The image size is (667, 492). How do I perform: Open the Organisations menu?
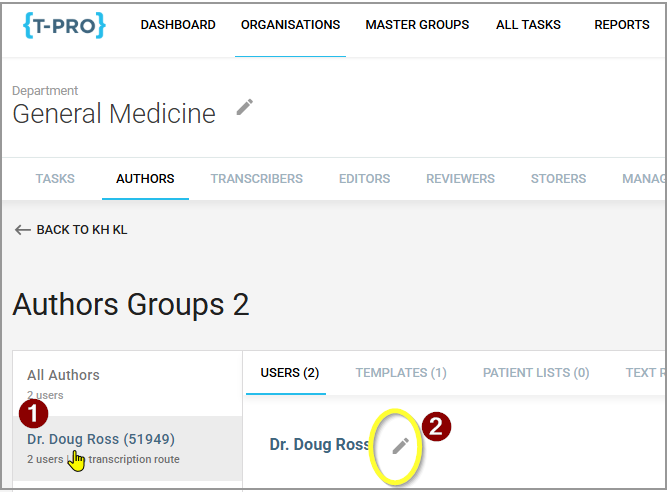pyautogui.click(x=290, y=25)
